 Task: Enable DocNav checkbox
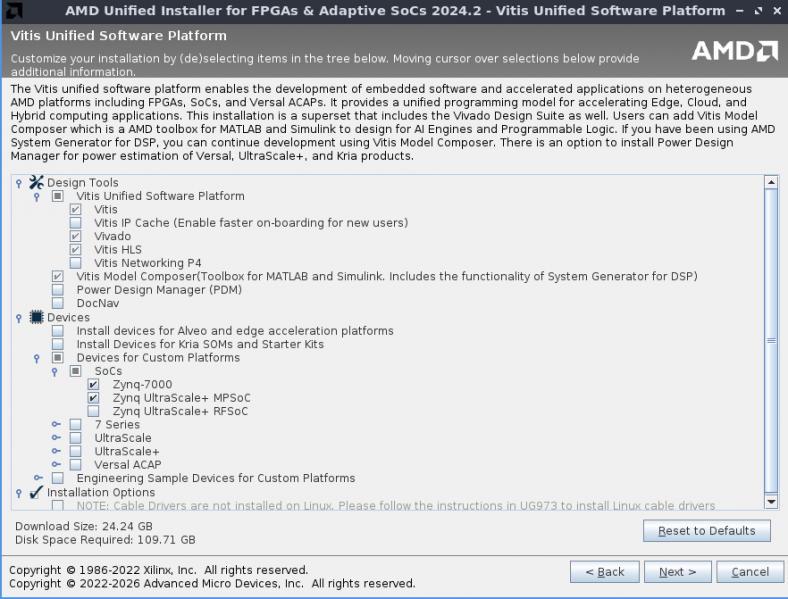(x=58, y=303)
